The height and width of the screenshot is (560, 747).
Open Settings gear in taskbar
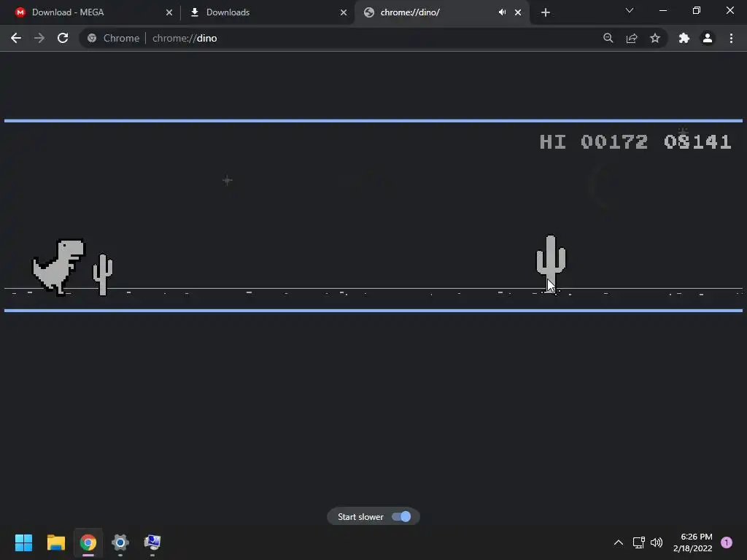(x=120, y=542)
